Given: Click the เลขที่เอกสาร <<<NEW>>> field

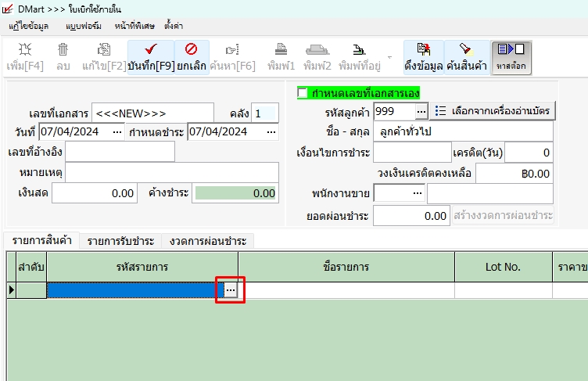Looking at the screenshot, I should pos(152,113).
